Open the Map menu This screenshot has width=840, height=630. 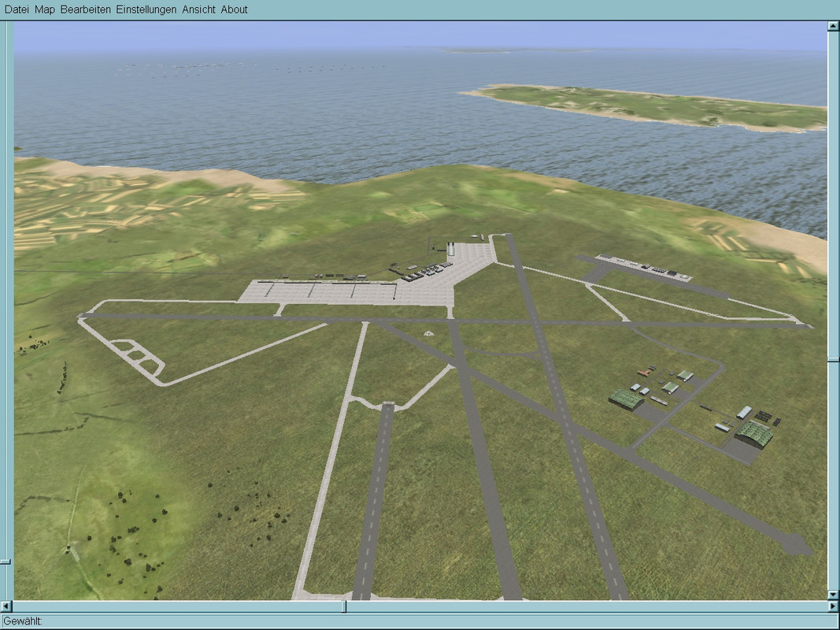[44, 9]
